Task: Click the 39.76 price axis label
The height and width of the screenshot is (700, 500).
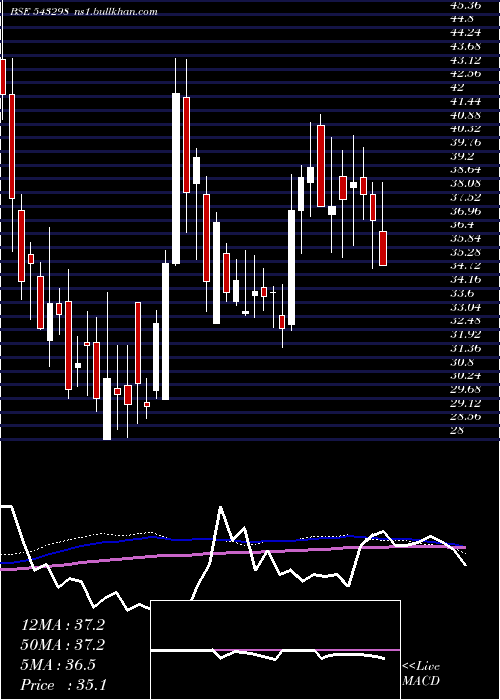Action: pos(465,142)
